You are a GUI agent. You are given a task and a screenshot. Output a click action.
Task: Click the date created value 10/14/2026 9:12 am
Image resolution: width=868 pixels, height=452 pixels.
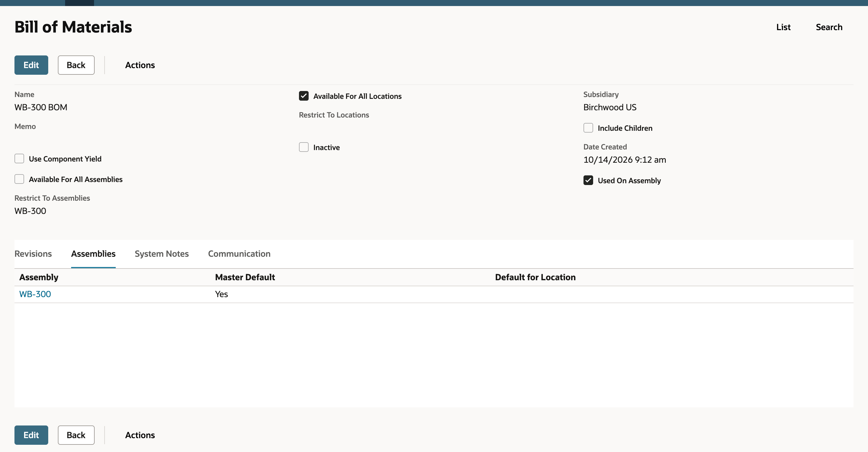(x=624, y=160)
